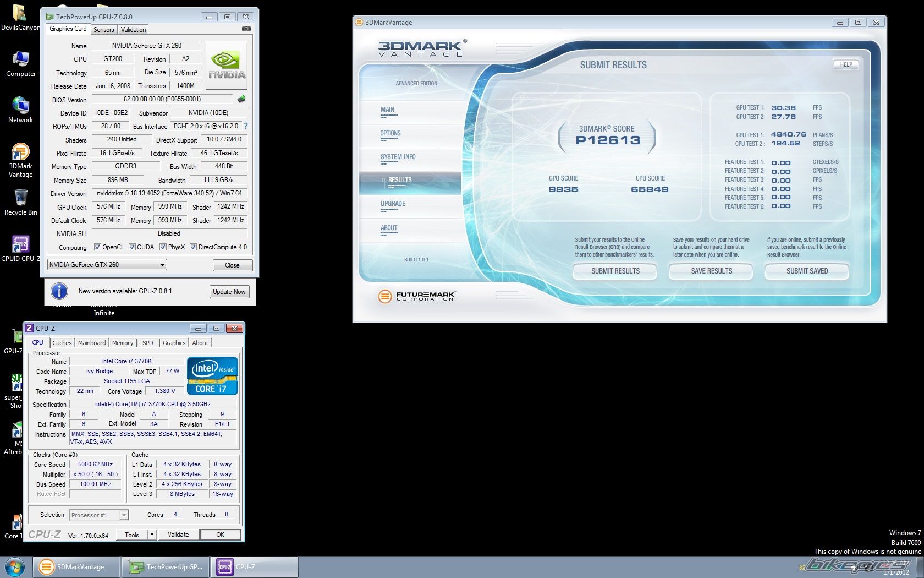Switch to the Mainboard tab in CPU-Z

92,343
